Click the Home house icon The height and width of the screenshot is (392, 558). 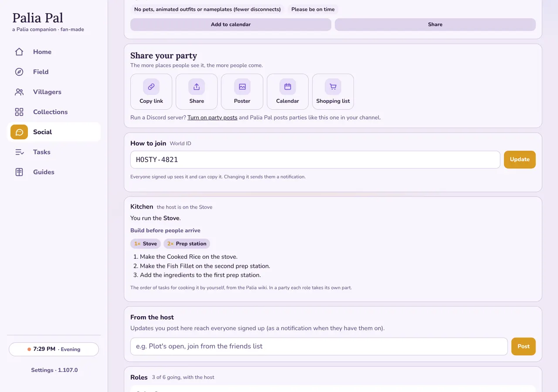pyautogui.click(x=19, y=52)
